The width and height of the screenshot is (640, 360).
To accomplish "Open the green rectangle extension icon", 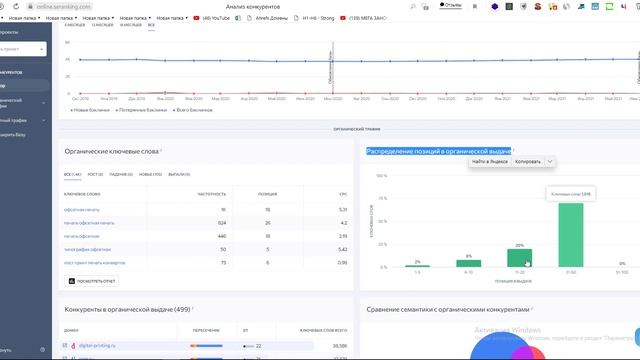I will pos(609,7).
